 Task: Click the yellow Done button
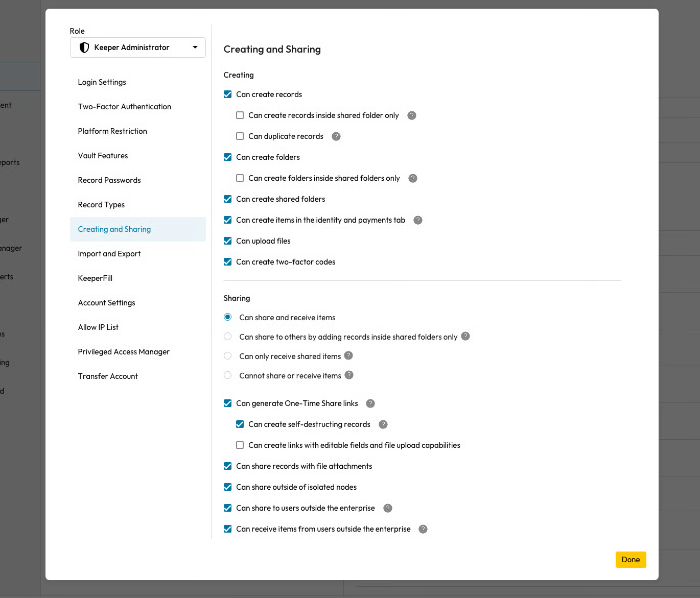click(631, 560)
